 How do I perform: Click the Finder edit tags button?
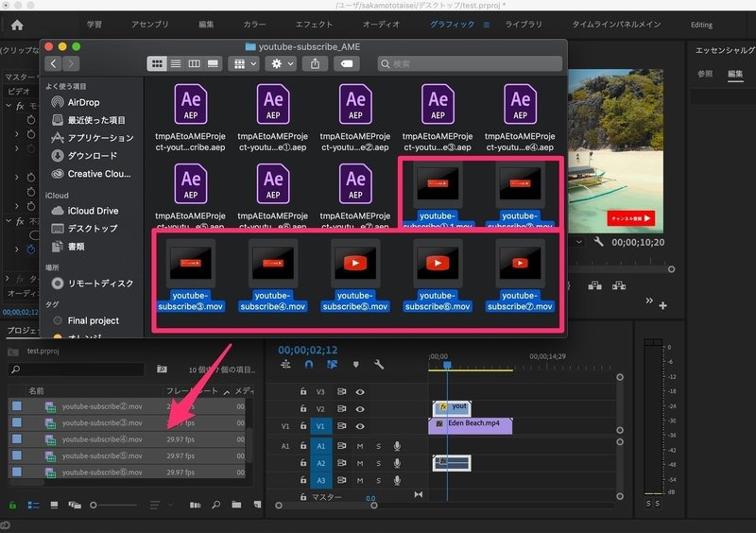coord(347,63)
